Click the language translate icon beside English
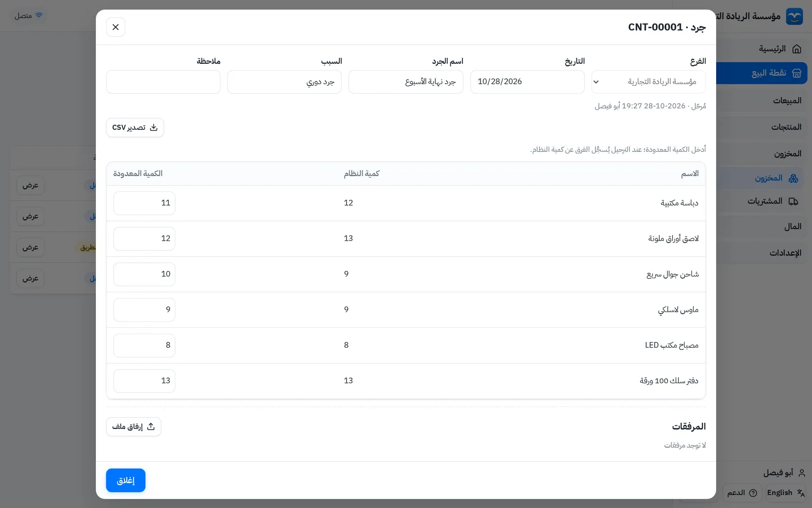 [801, 493]
